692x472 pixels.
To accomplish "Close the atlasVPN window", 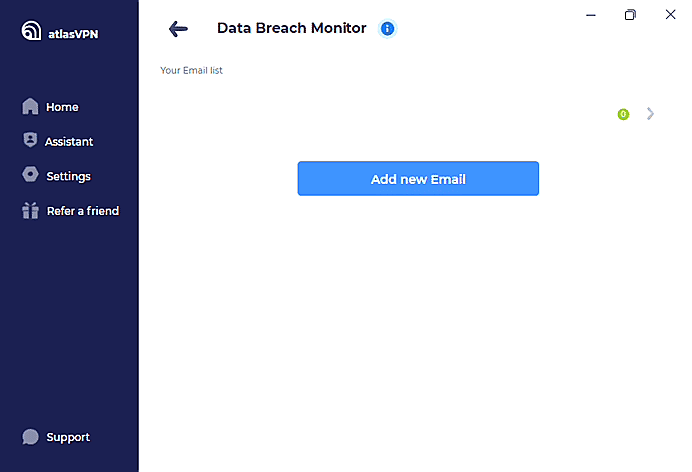I will [x=670, y=14].
